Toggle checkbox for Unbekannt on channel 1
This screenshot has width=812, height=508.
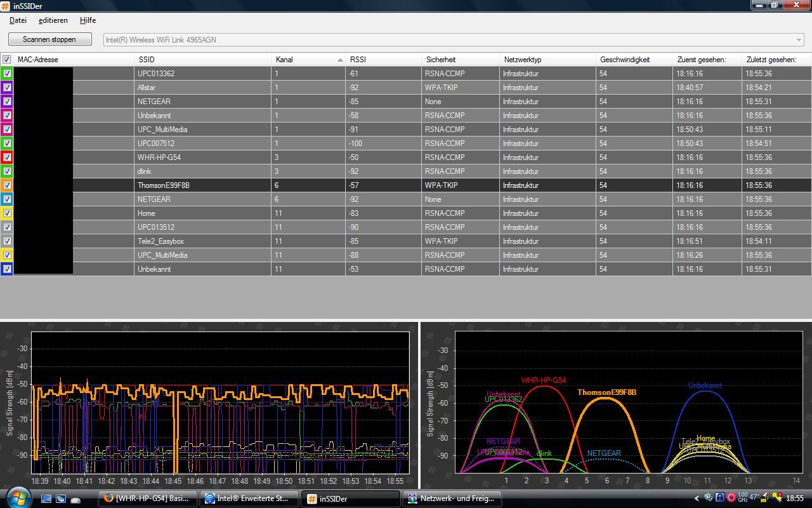coord(7,115)
